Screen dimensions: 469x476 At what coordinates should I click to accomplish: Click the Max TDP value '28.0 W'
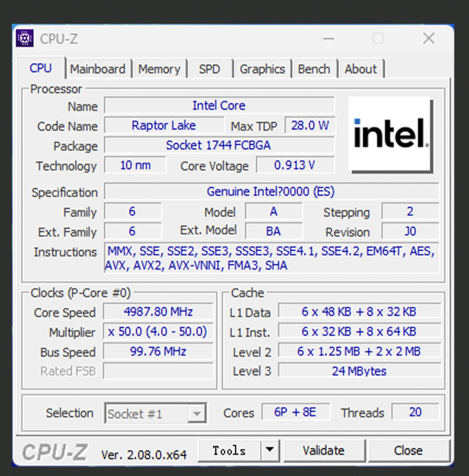point(310,125)
